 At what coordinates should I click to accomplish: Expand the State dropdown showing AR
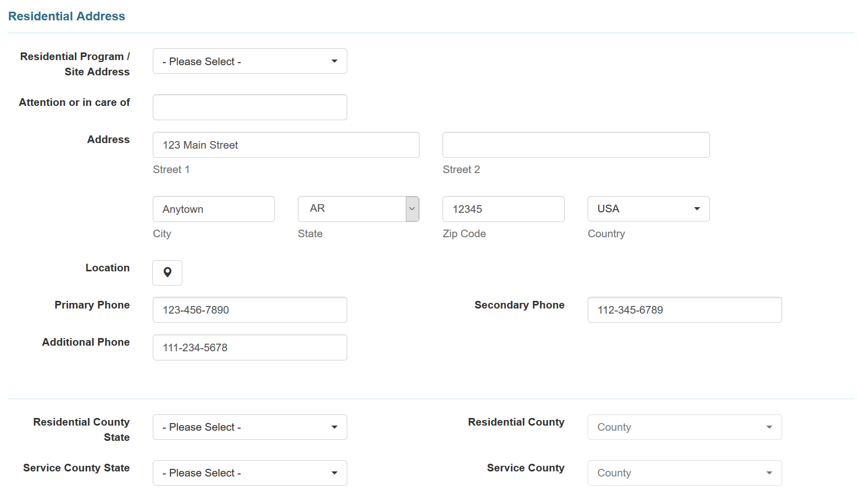point(352,209)
